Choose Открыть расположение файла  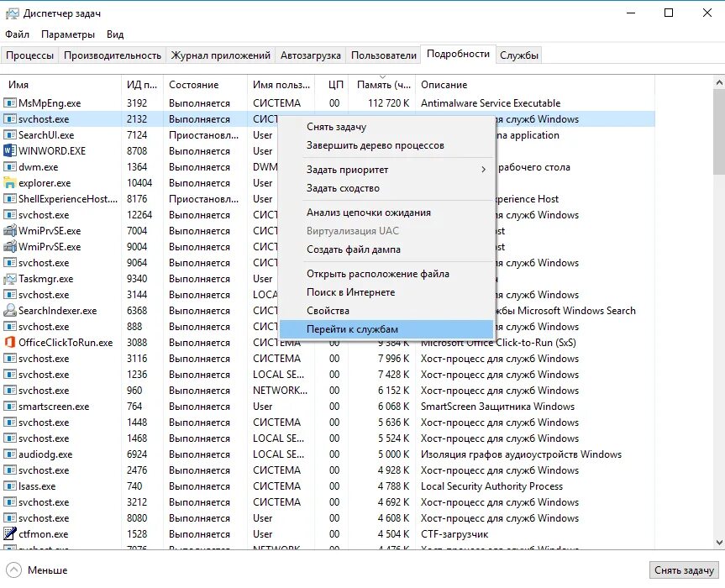pyautogui.click(x=386, y=274)
